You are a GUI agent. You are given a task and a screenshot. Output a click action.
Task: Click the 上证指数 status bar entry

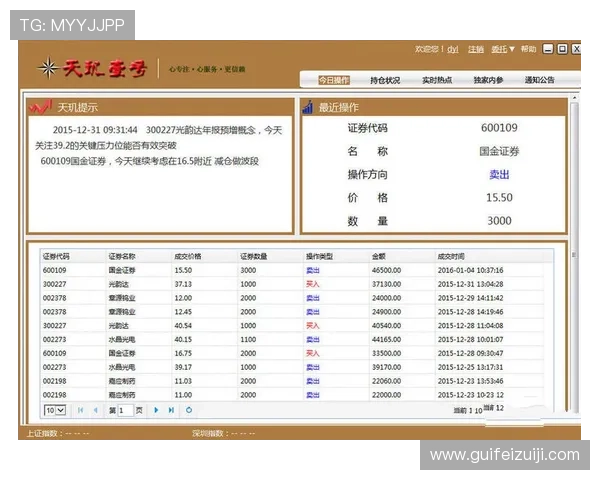pyautogui.click(x=58, y=433)
